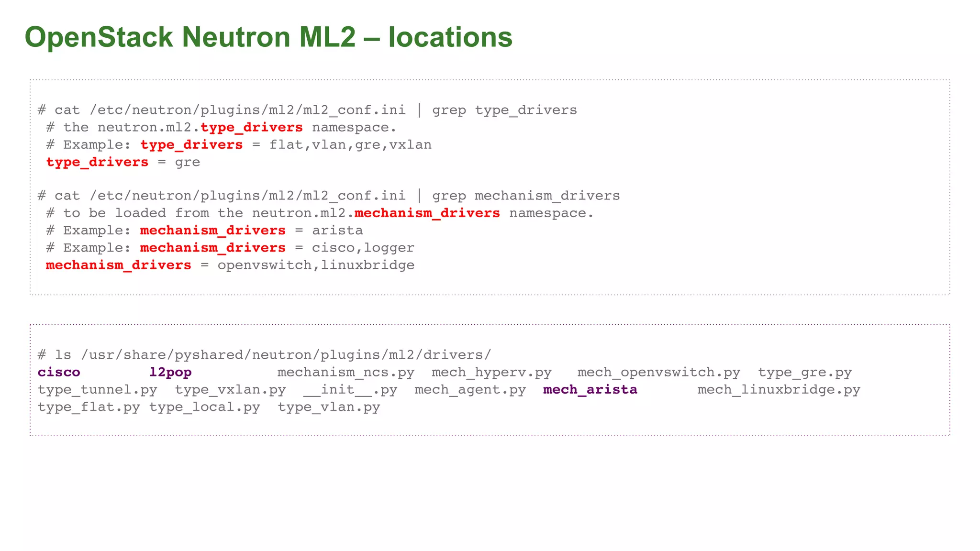This screenshot has height=551, width=980.
Task: Click the 'mech_linuxbridge.py' file name
Action: pyautogui.click(x=779, y=389)
